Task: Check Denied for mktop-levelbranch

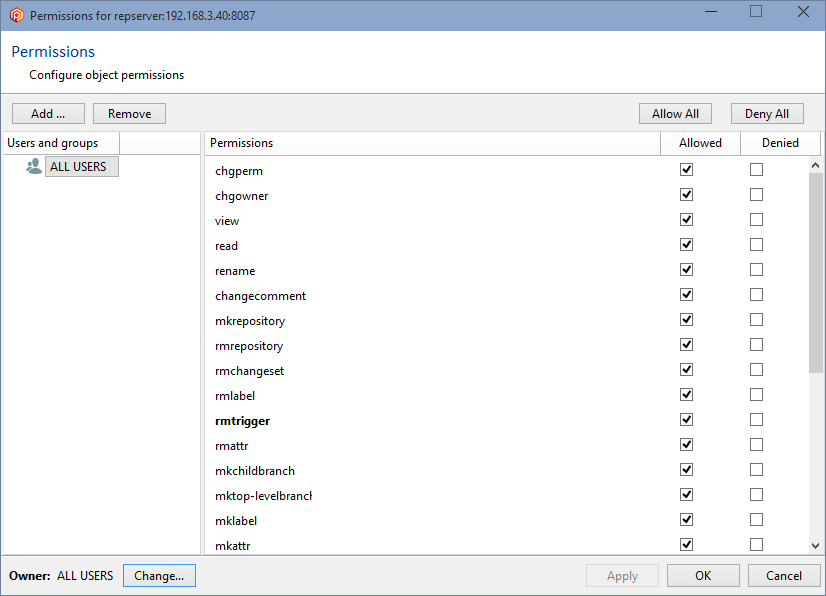Action: [756, 495]
